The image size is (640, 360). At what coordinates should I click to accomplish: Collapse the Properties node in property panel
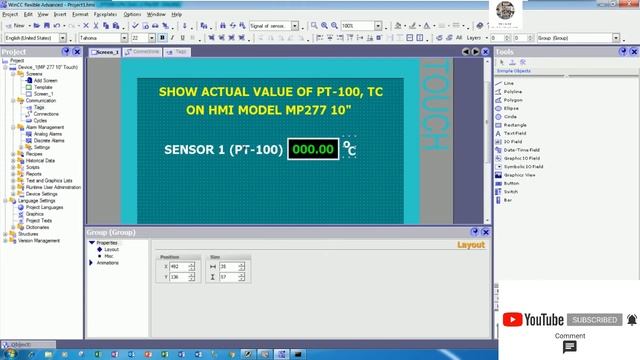(x=92, y=243)
